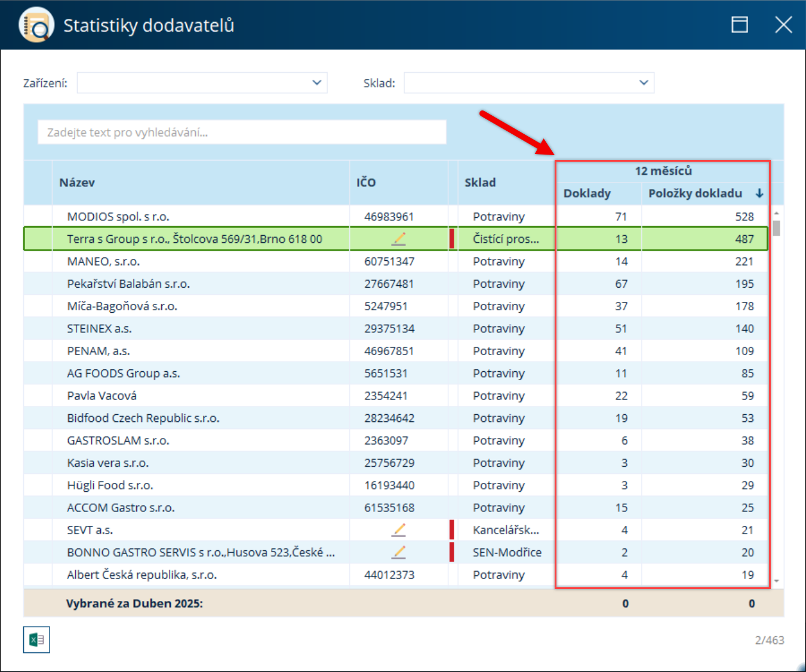806x672 pixels.
Task: Click Doklady value 71
Action: [622, 217]
